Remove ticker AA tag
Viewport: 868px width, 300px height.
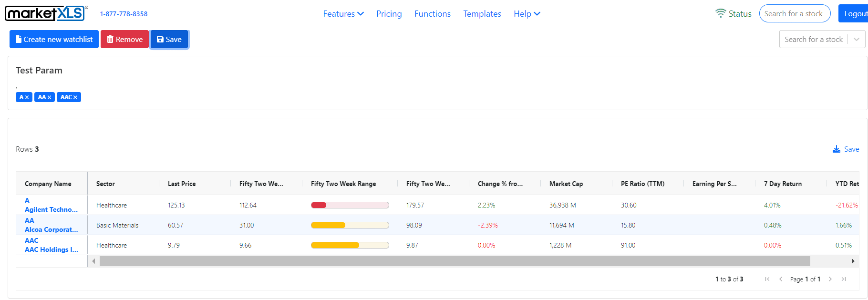tap(49, 97)
